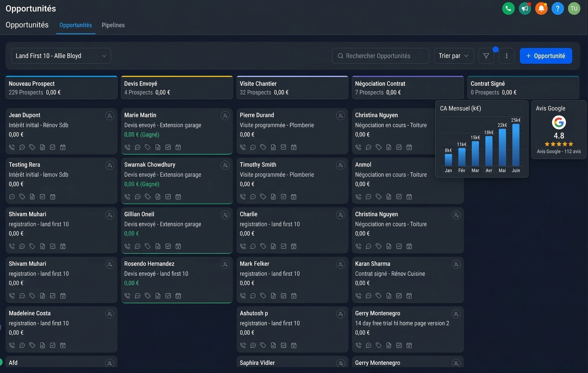Image resolution: width=588 pixels, height=373 pixels.
Task: Click the tag icon on Pierre Durand's card
Action: [263, 147]
